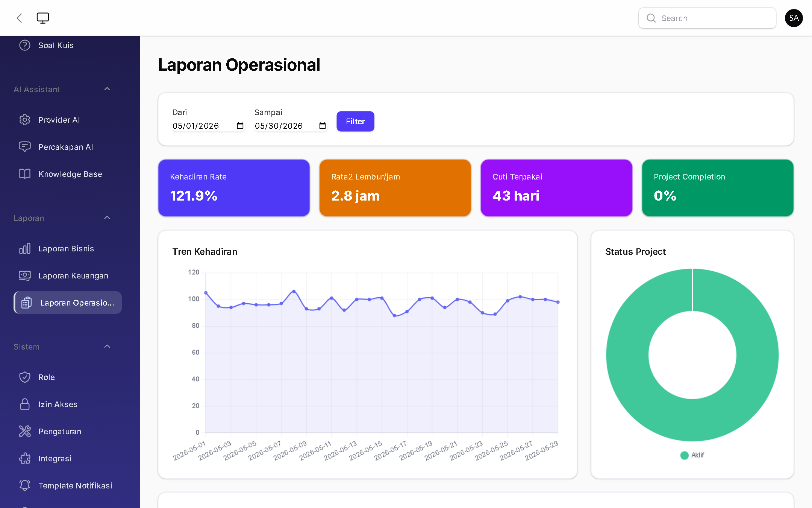Collapse the AI Assistant section chevron
This screenshot has height=508, width=812.
[107, 89]
